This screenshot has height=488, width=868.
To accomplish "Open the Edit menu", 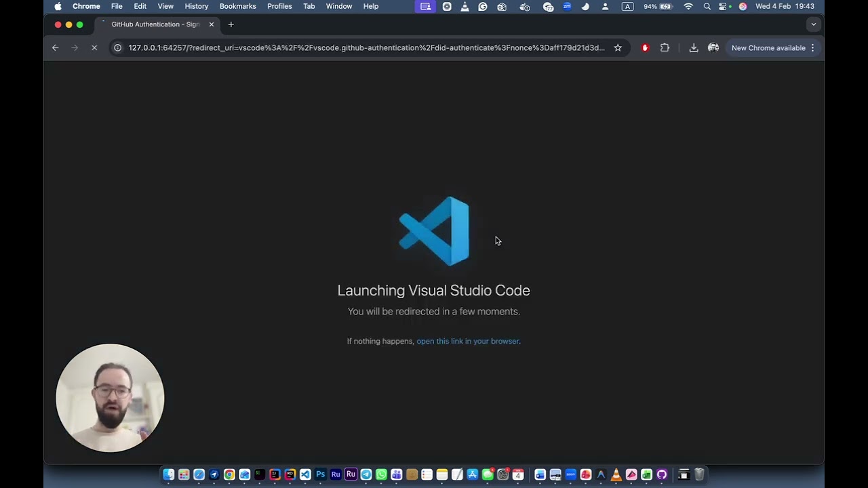I will 140,6.
